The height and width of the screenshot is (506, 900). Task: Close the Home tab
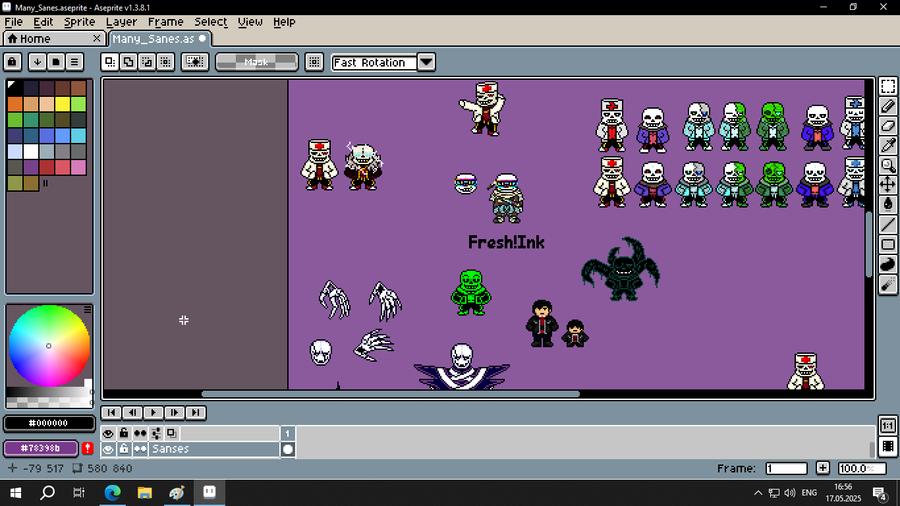click(96, 38)
